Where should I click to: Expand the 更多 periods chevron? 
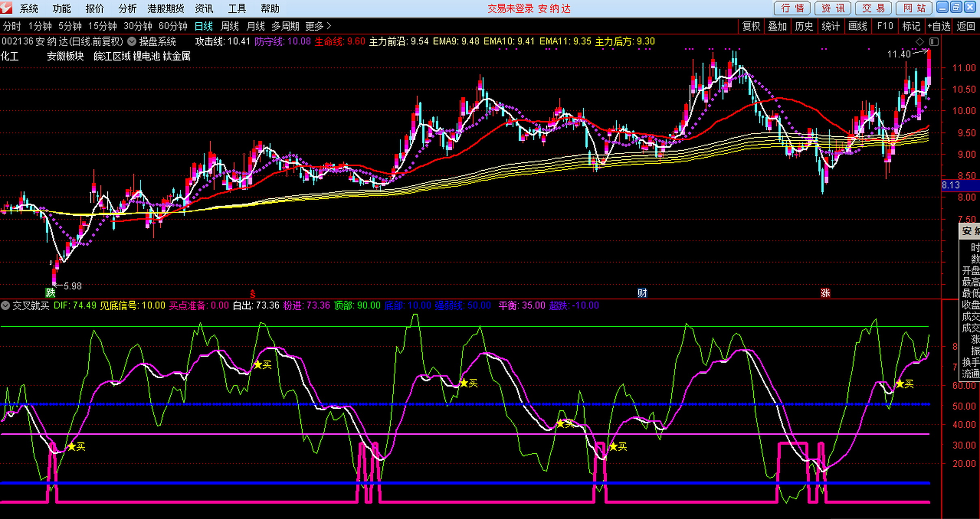(329, 26)
